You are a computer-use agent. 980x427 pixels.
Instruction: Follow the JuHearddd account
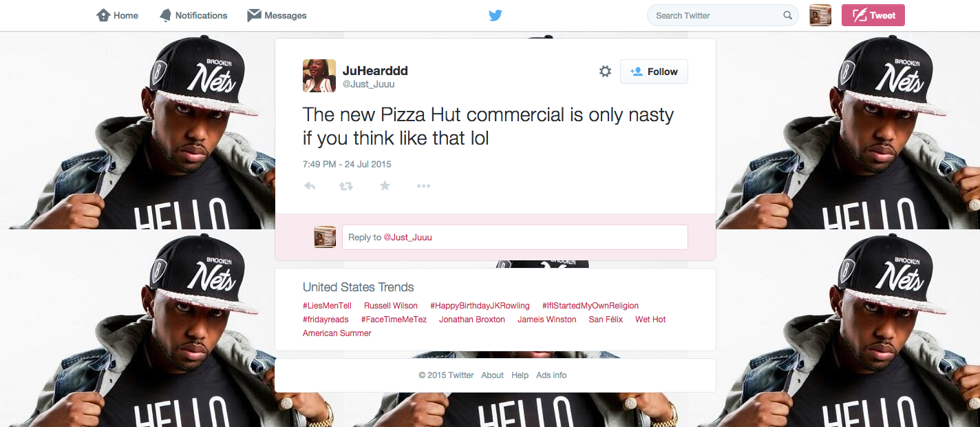click(654, 72)
